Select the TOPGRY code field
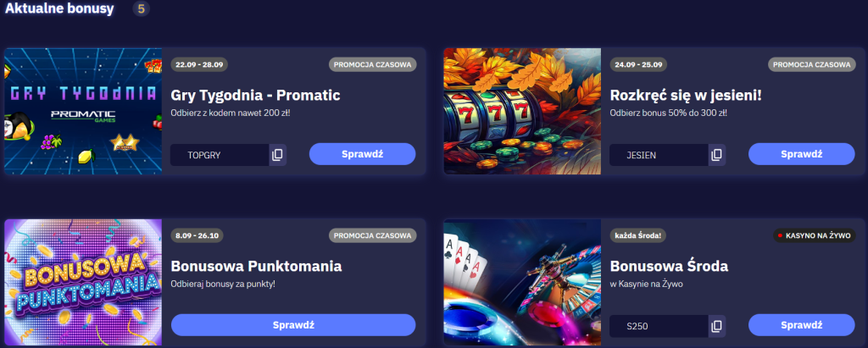 [220, 155]
